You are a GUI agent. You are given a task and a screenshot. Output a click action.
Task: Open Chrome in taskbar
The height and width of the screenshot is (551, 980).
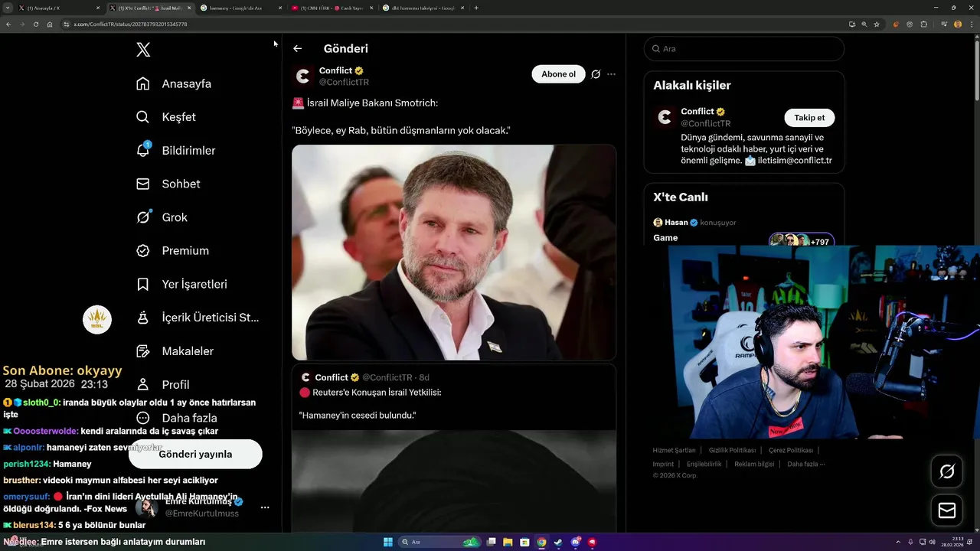click(541, 542)
